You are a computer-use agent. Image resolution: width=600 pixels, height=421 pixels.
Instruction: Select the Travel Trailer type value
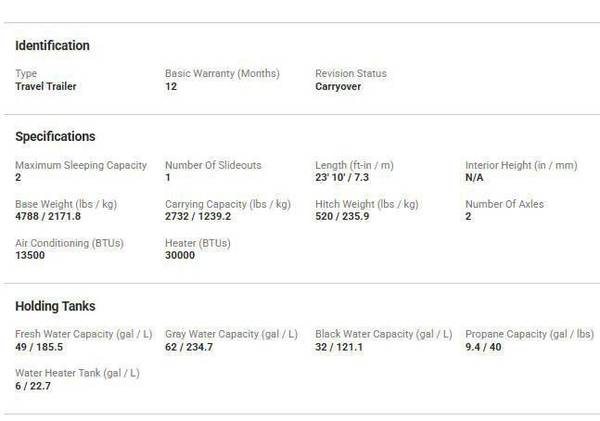tap(46, 87)
